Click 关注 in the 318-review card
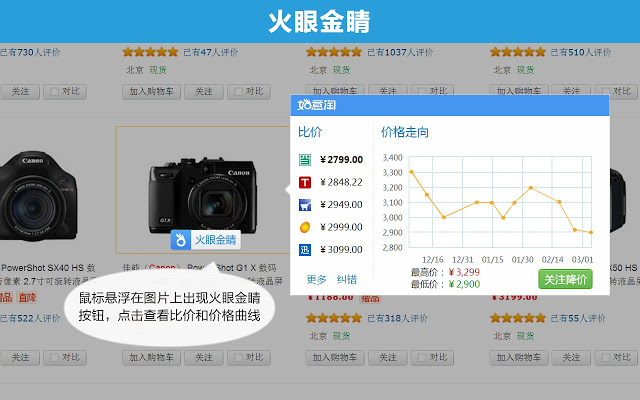 click(387, 358)
